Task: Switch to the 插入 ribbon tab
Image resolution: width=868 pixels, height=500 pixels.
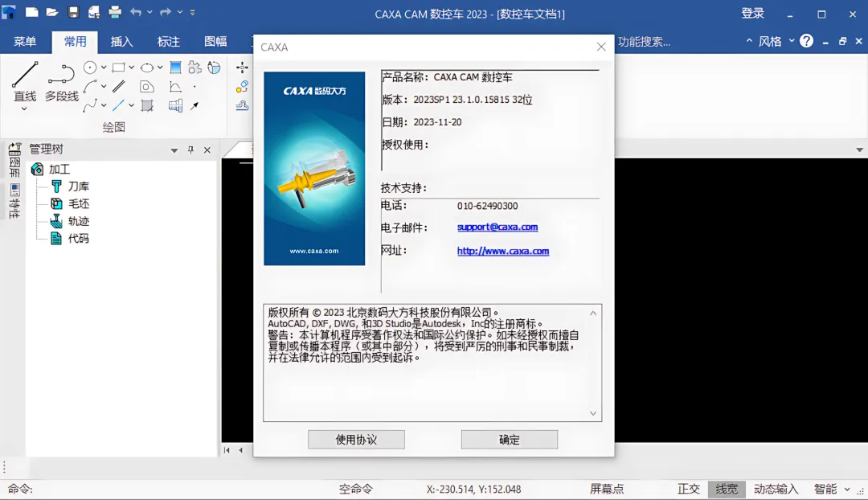Action: click(122, 42)
